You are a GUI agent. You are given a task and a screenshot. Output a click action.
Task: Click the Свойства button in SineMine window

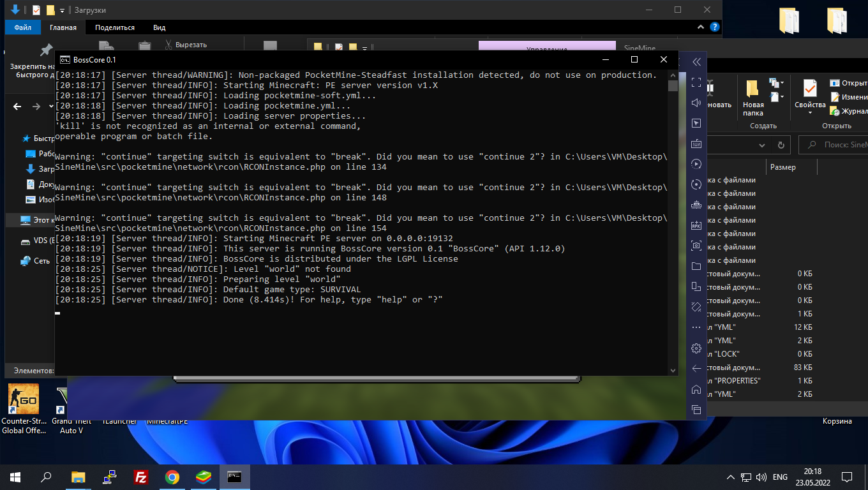[810, 93]
